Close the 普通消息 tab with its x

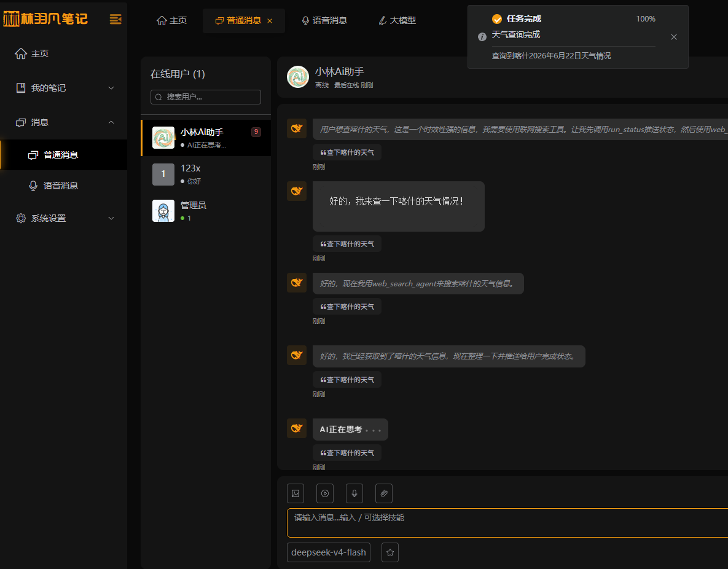270,21
